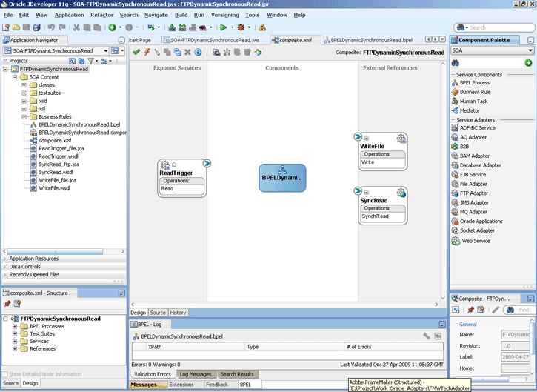Open the Versioning menu

pos(224,15)
